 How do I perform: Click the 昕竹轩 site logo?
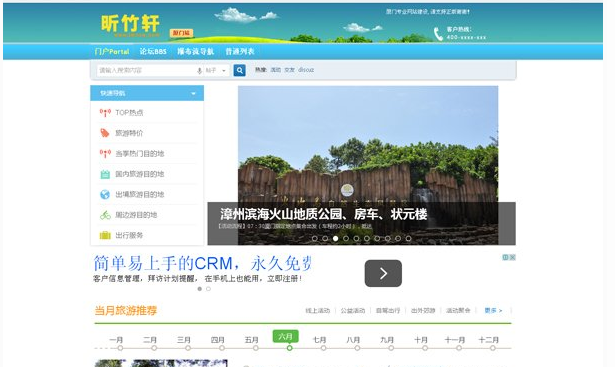tap(131, 25)
